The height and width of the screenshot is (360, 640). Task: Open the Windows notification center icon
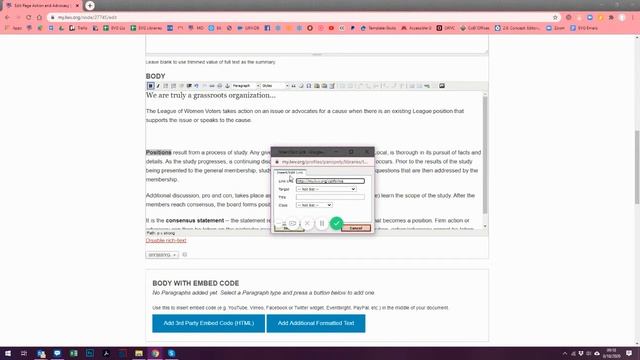(x=629, y=353)
